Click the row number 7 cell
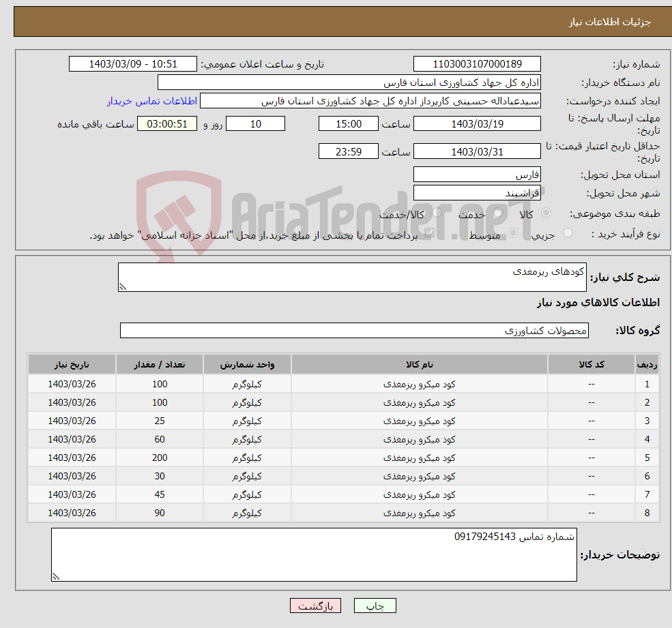Image resolution: width=672 pixels, height=628 pixels. [x=647, y=494]
